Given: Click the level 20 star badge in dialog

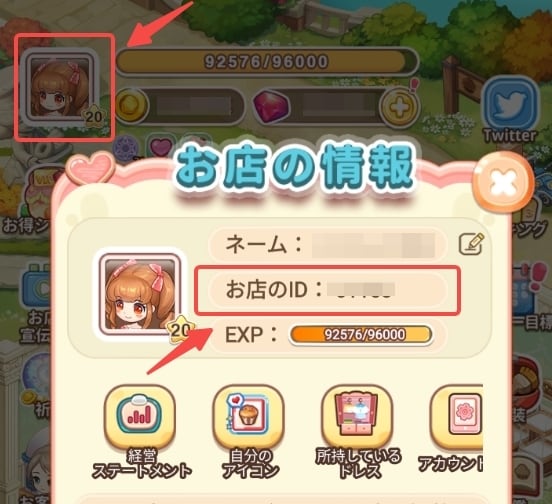Looking at the screenshot, I should [x=180, y=330].
